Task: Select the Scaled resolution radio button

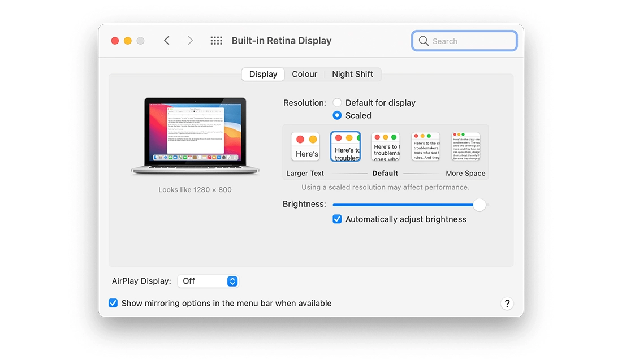Action: point(337,115)
